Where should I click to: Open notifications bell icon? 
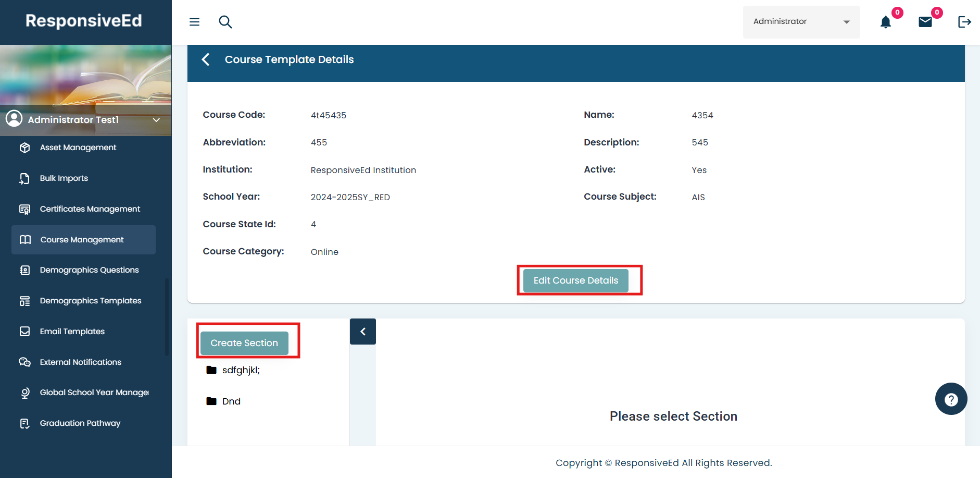pyautogui.click(x=885, y=22)
